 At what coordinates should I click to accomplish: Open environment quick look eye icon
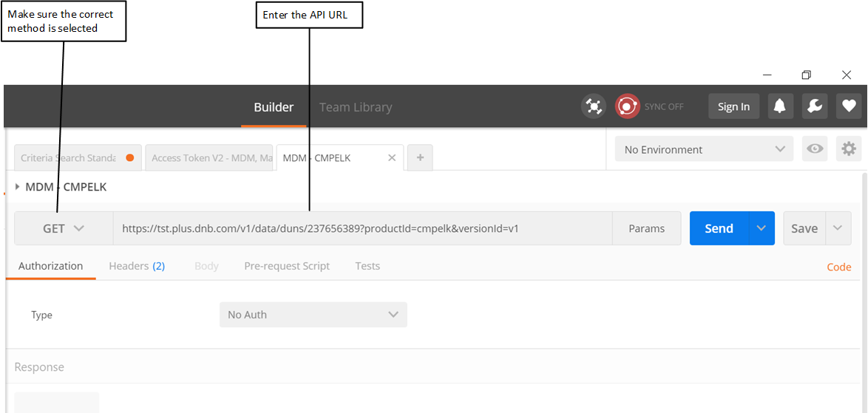click(x=814, y=149)
